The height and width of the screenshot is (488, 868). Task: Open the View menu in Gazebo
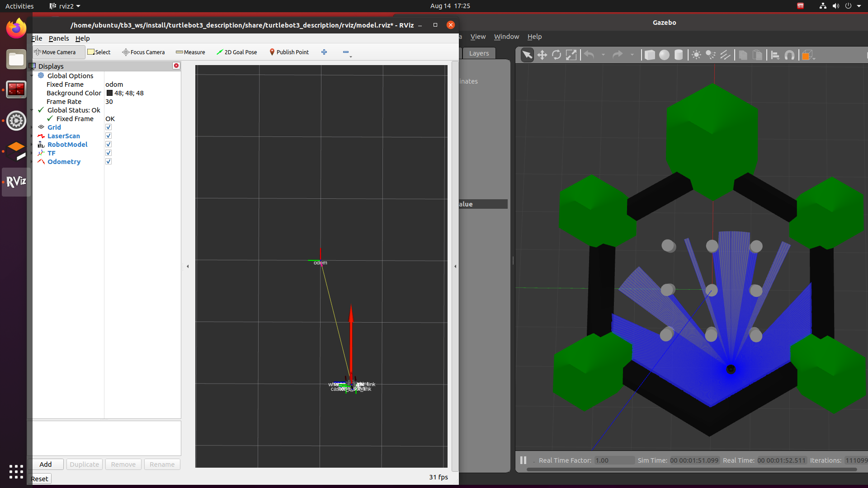tap(478, 37)
